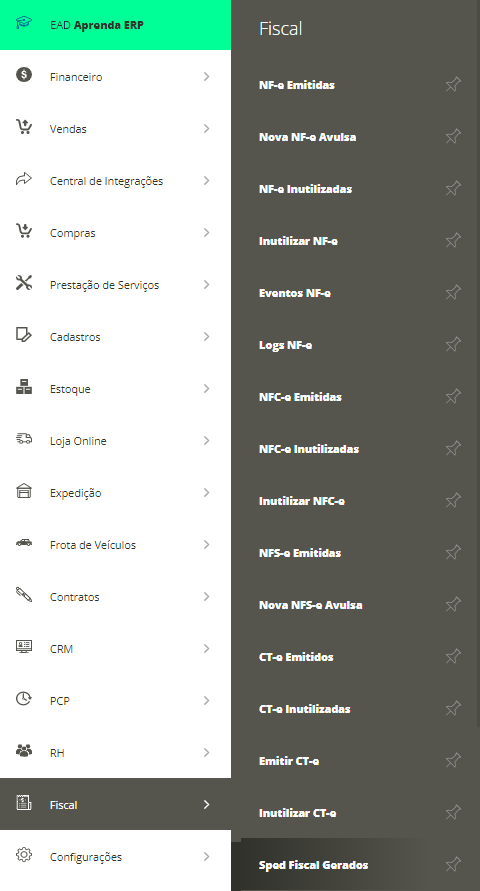This screenshot has height=891, width=480.
Task: Pin the Nova NFS-e Avulsa shortcut
Action: click(x=453, y=605)
